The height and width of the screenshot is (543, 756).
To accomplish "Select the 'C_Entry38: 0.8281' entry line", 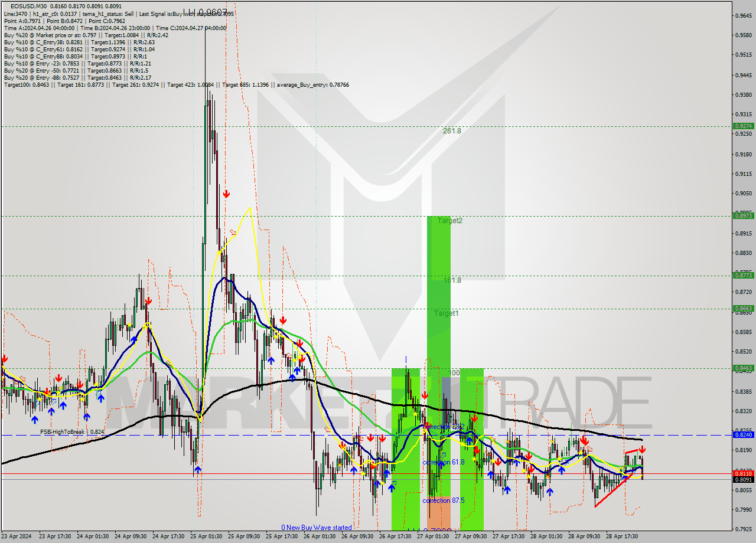I will pyautogui.click(x=79, y=42).
